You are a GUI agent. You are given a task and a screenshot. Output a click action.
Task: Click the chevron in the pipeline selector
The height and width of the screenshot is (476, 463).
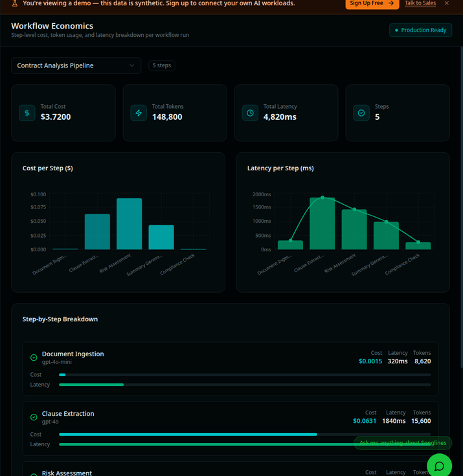click(x=131, y=65)
